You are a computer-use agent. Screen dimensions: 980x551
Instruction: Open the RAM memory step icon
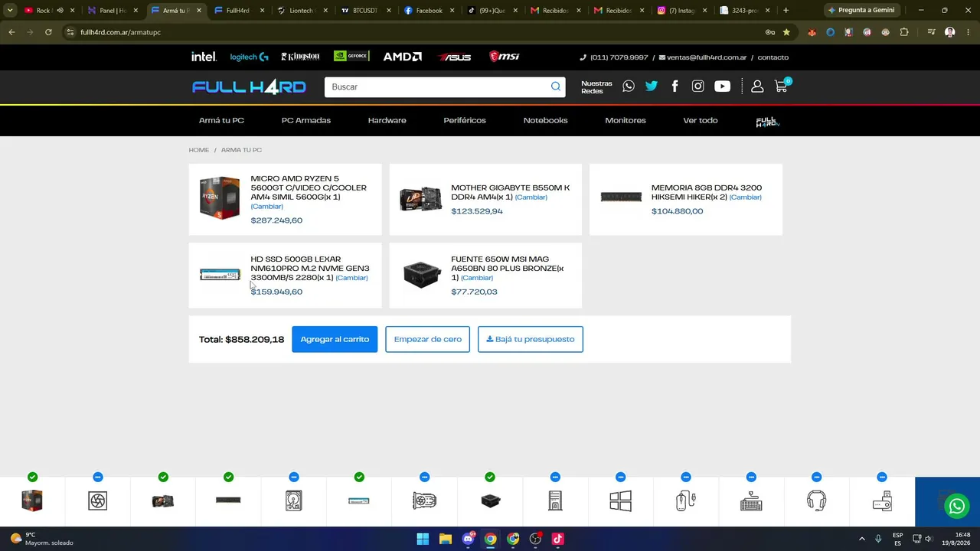pos(228,500)
